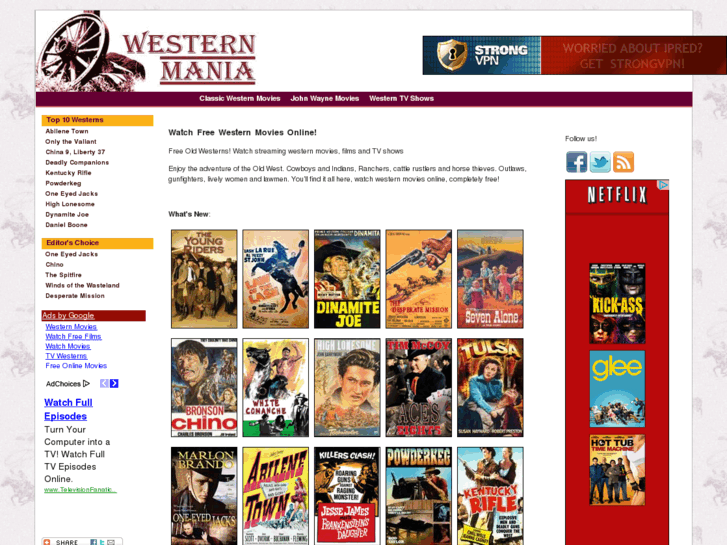The height and width of the screenshot is (545, 727).
Task: Click the Netflix logo in the ad
Action: pyautogui.click(x=617, y=195)
